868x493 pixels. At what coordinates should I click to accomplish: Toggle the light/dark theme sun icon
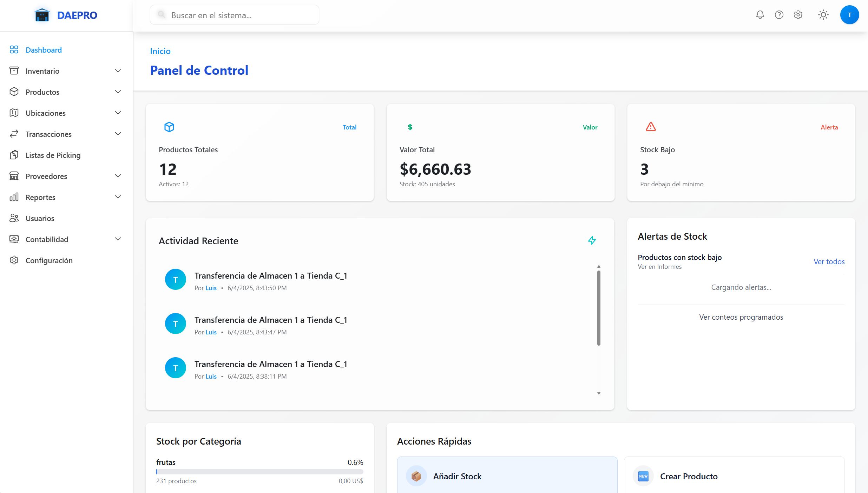823,15
